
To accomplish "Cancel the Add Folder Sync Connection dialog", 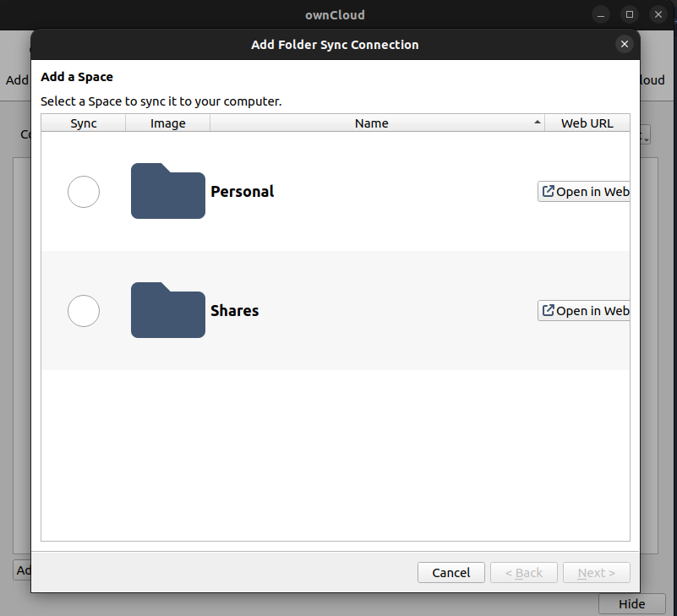I will point(450,572).
